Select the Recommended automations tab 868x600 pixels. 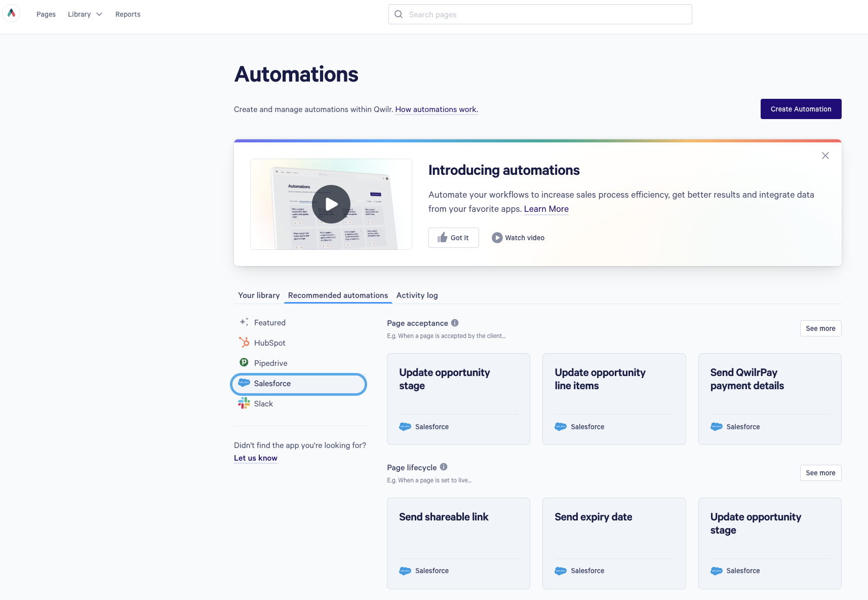click(x=338, y=295)
